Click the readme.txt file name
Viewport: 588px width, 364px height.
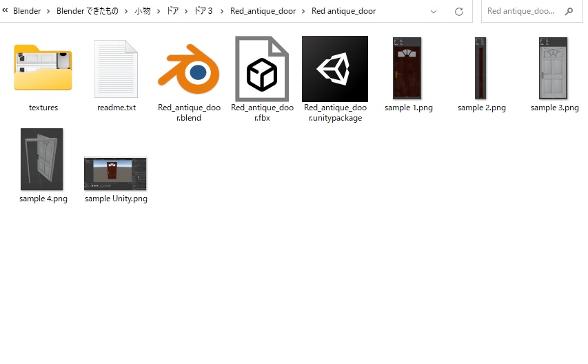click(116, 108)
